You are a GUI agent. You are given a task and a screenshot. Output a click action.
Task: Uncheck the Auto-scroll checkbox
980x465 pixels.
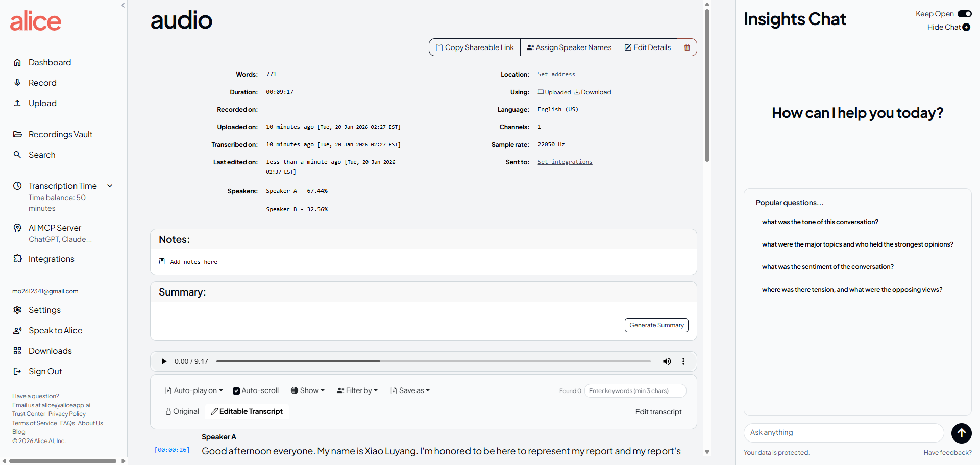pyautogui.click(x=236, y=391)
